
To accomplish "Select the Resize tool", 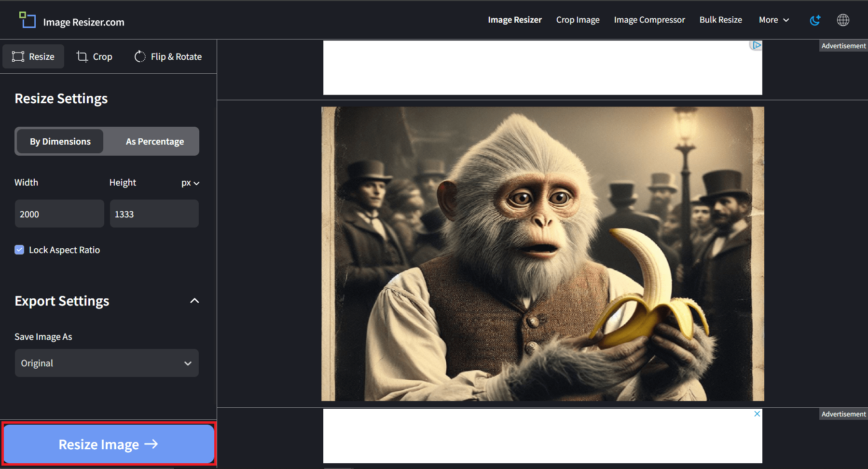I will click(33, 56).
